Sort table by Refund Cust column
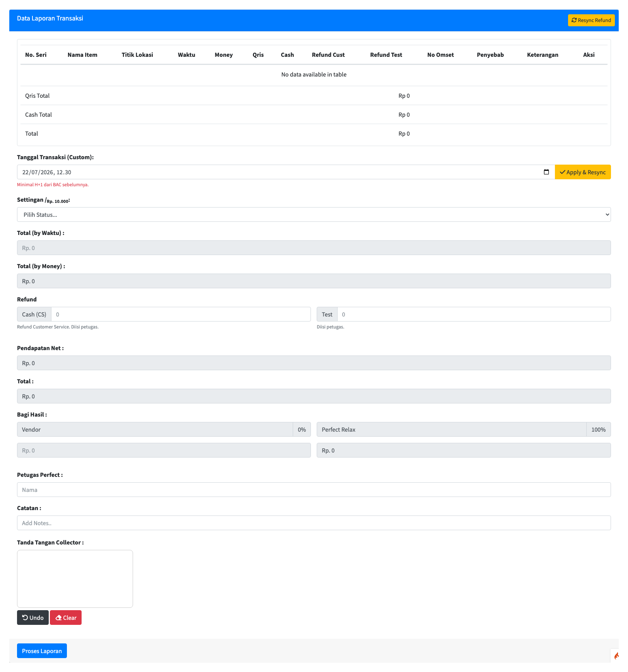This screenshot has width=628, height=672. [328, 55]
